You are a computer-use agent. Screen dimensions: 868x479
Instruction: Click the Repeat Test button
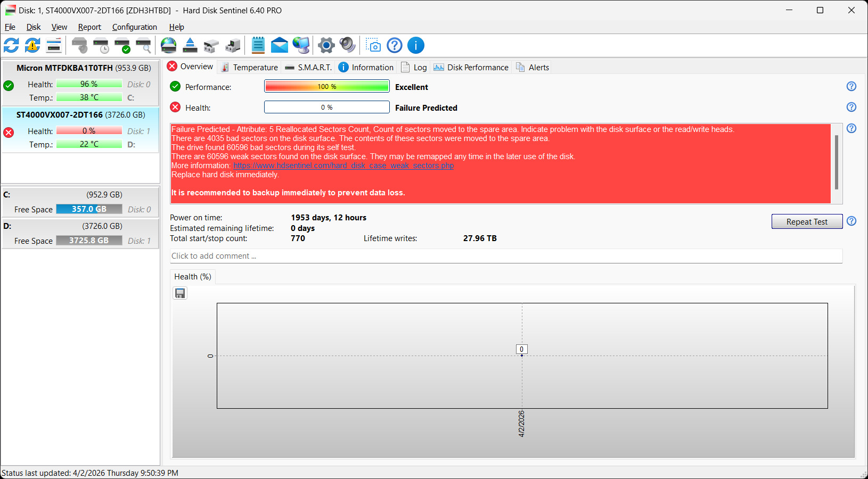[x=807, y=221]
